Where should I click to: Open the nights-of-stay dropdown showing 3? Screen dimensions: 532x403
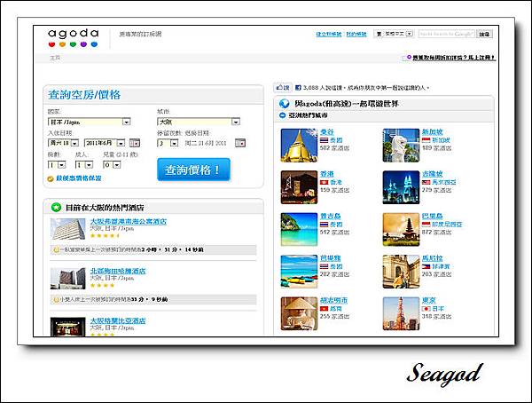pyautogui.click(x=168, y=143)
